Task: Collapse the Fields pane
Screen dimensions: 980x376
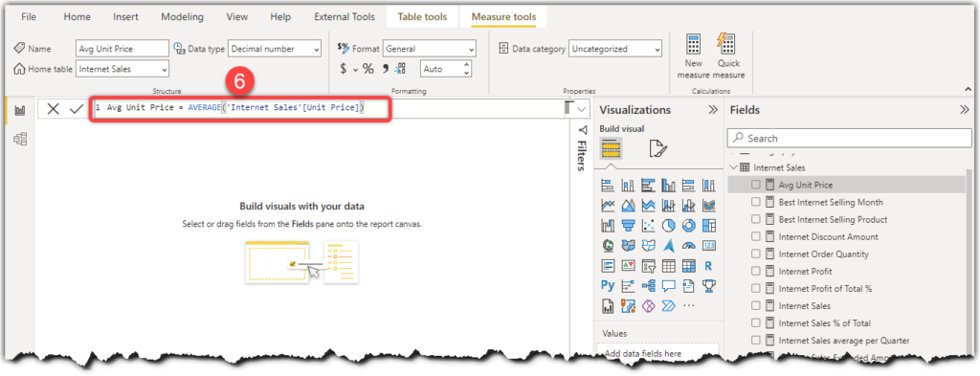Action: pos(965,110)
